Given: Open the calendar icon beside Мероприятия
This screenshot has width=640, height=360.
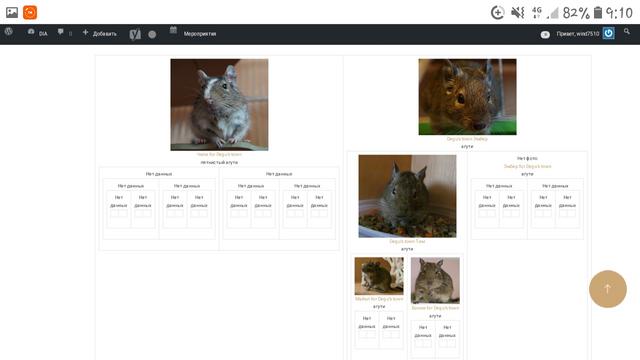Looking at the screenshot, I should click(x=173, y=30).
